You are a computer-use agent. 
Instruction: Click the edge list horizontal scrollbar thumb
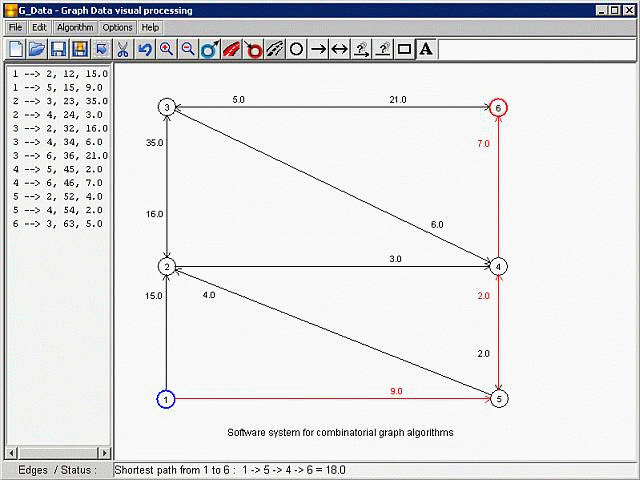coord(58,452)
